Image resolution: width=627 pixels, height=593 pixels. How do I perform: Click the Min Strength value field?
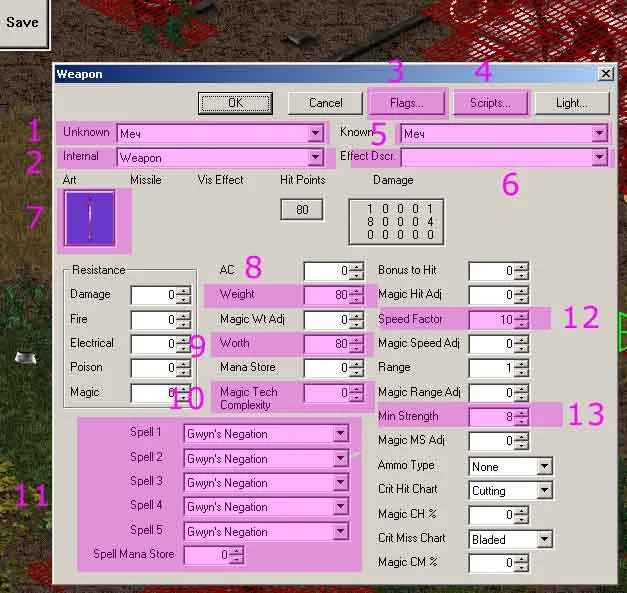pos(490,417)
